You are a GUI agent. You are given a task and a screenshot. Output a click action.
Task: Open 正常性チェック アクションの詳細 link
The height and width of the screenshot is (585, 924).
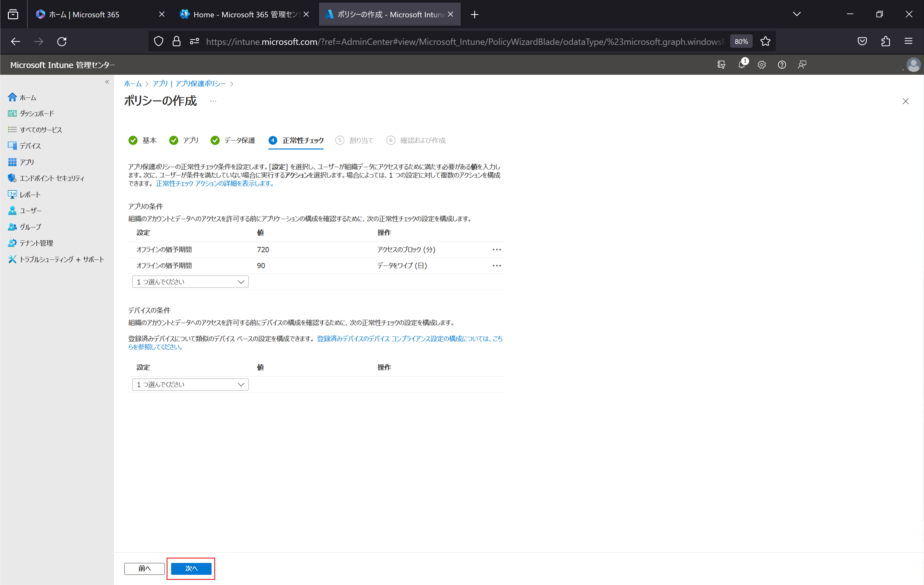[x=215, y=184]
